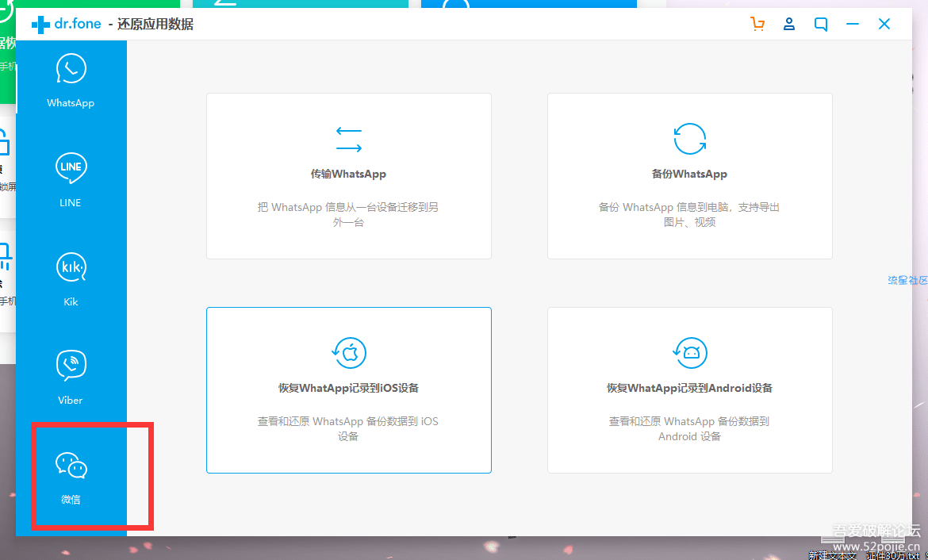928x560 pixels.
Task: Open the WhatsApp sidebar section
Action: (x=71, y=81)
